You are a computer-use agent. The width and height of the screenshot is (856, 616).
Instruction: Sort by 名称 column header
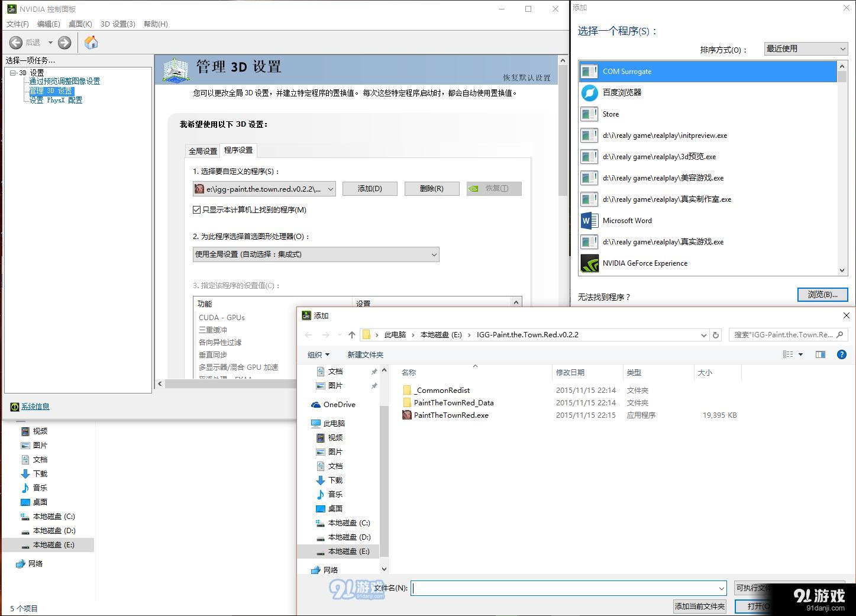click(474, 372)
